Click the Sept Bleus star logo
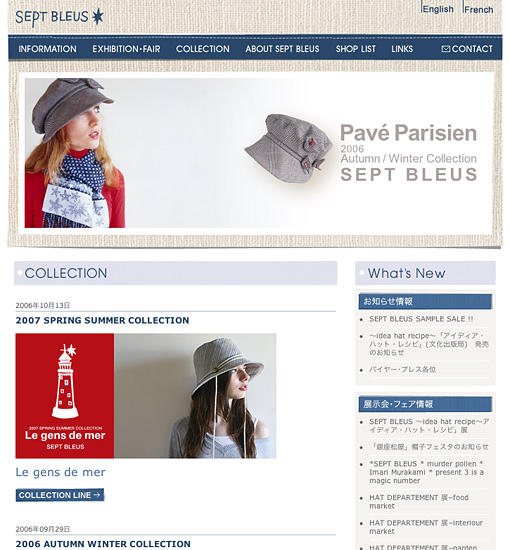This screenshot has width=510, height=550. pos(59,17)
